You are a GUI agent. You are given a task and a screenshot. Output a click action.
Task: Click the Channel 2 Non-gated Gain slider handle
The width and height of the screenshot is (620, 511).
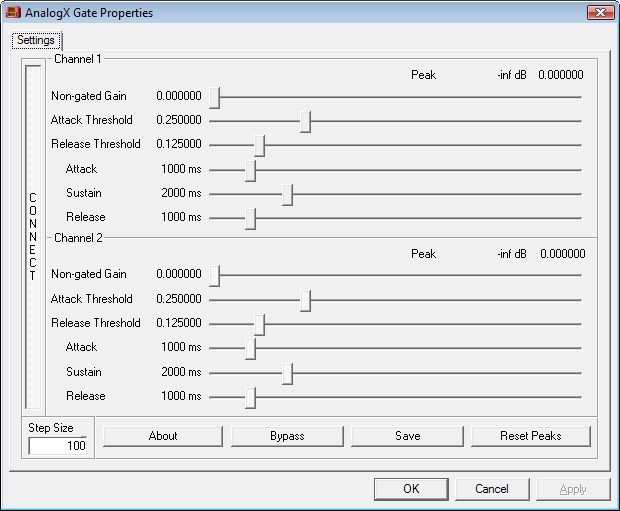coord(214,275)
